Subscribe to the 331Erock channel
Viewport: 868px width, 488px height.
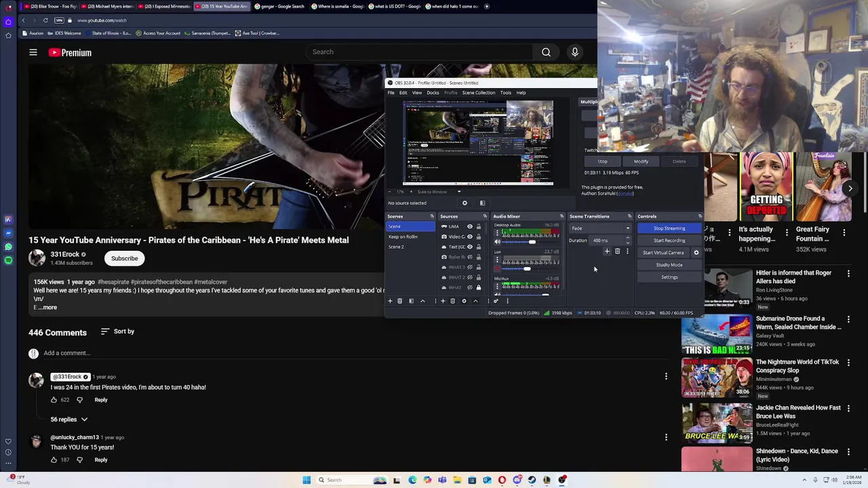(124, 258)
